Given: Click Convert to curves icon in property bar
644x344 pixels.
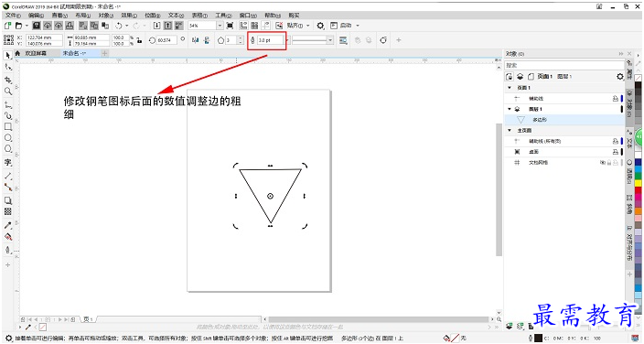Looking at the screenshot, I should (x=383, y=40).
